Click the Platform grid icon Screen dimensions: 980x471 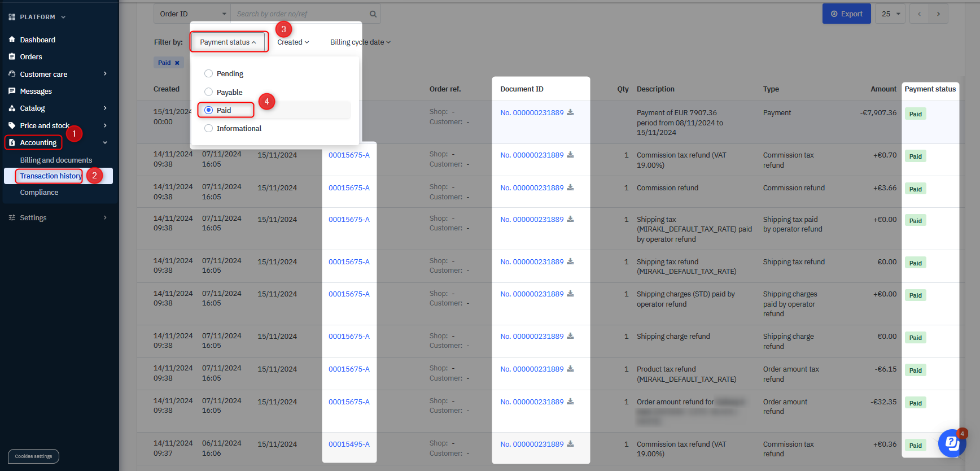tap(12, 17)
